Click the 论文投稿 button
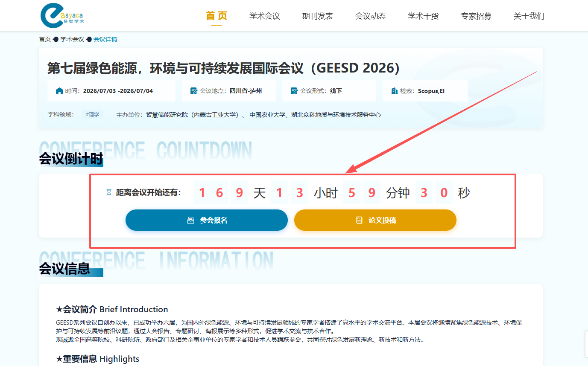This screenshot has width=588, height=366. [375, 220]
